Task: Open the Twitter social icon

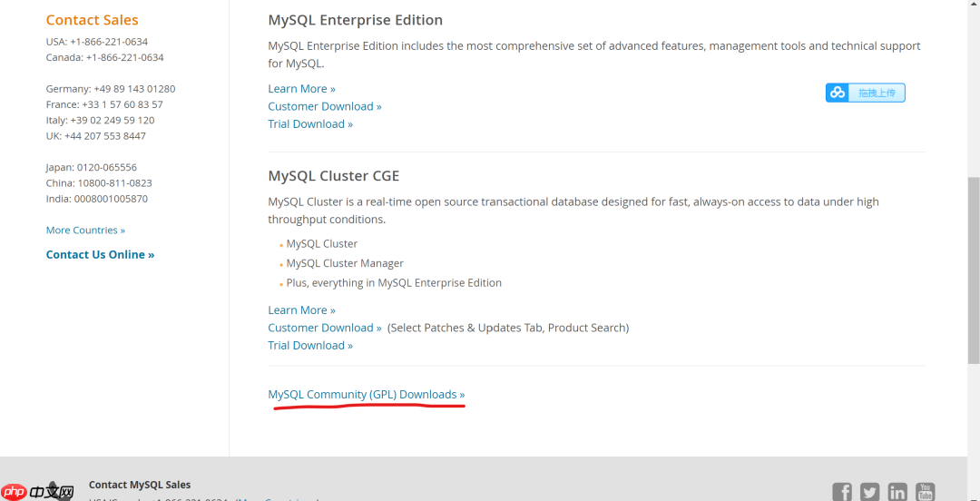Action: (869, 491)
